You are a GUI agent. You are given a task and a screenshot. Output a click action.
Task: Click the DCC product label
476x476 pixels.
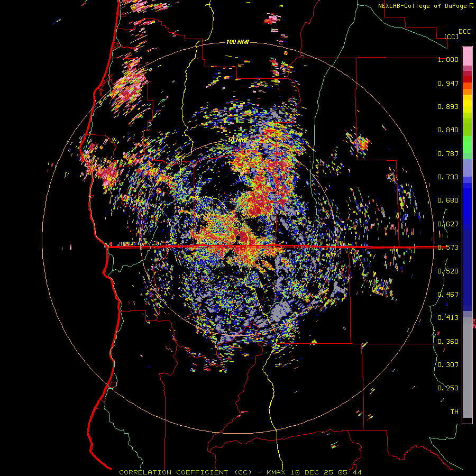coord(464,32)
